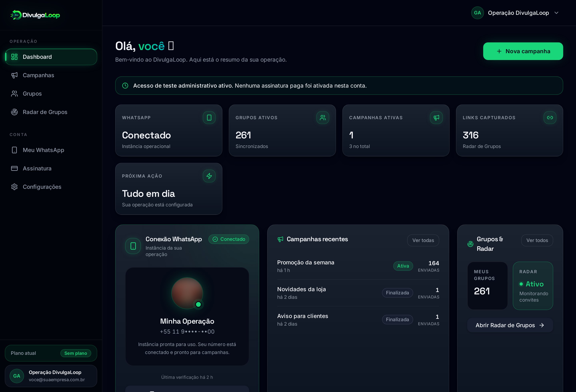Open the Promoção da semana campaign row
The height and width of the screenshot is (392, 576).
[x=358, y=266]
